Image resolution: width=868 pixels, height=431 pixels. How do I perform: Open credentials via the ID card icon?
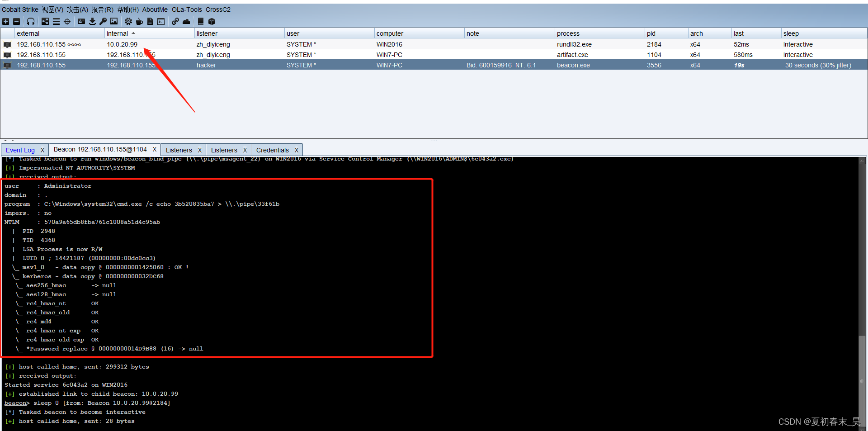[81, 21]
